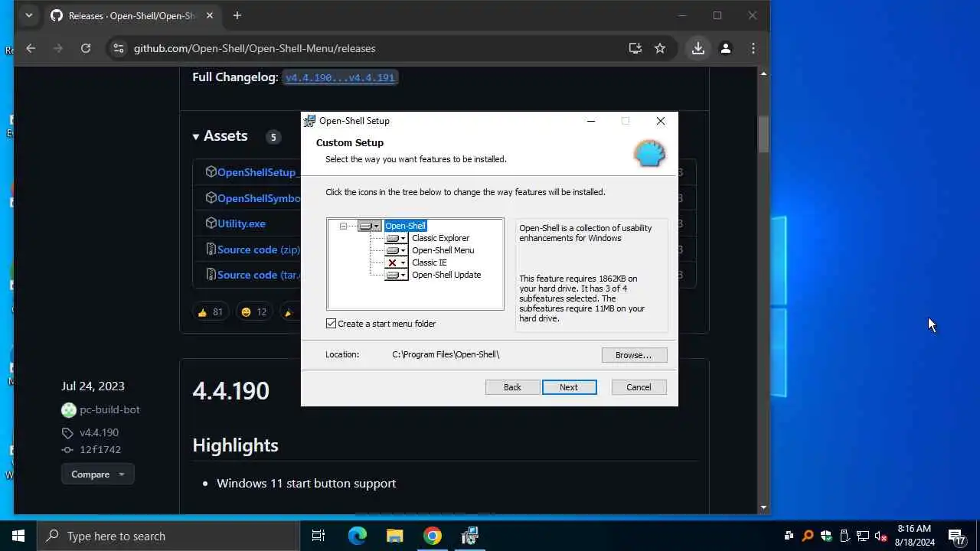The width and height of the screenshot is (980, 551).
Task: Switch to Open-Shell installer on taskbar
Action: [470, 536]
